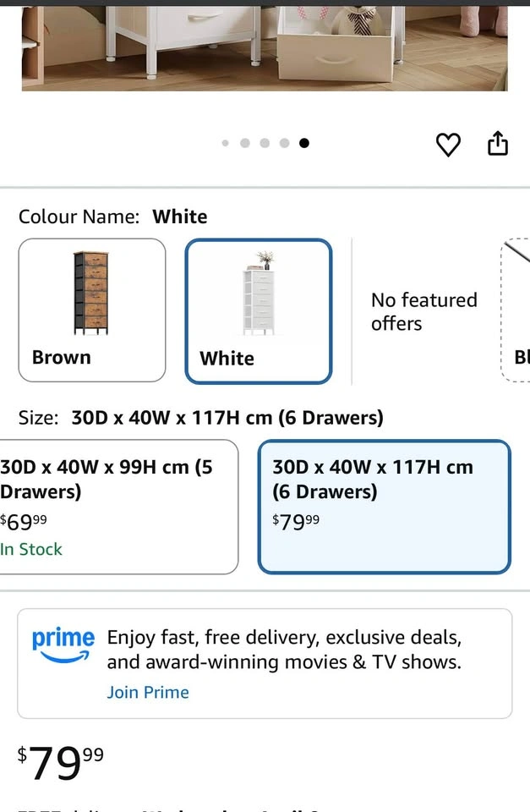Select the Brown colour swatch
The width and height of the screenshot is (530, 812).
click(x=92, y=310)
